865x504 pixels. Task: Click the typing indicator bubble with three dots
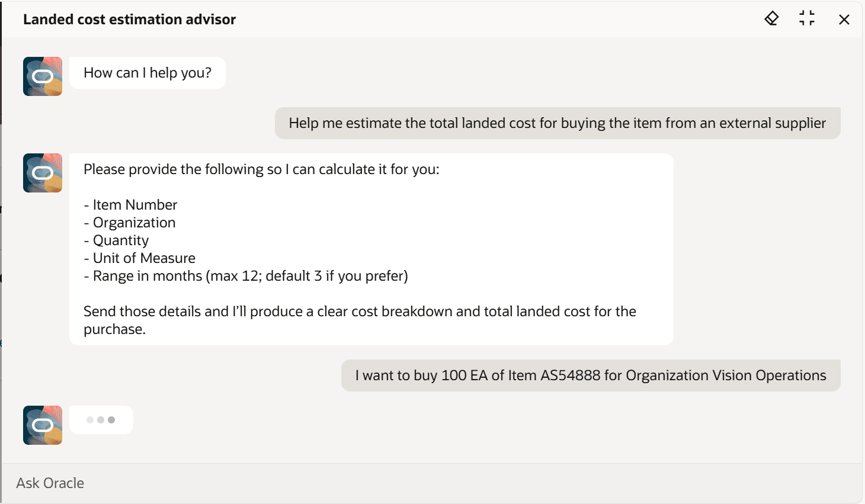coord(101,419)
